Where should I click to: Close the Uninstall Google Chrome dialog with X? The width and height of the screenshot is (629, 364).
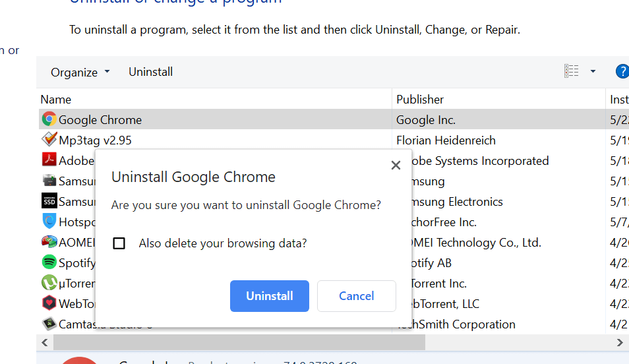pyautogui.click(x=396, y=166)
